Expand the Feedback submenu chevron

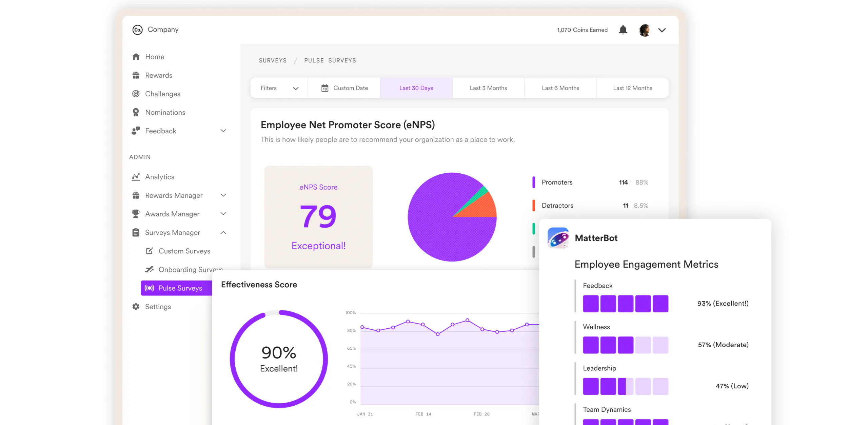[223, 131]
